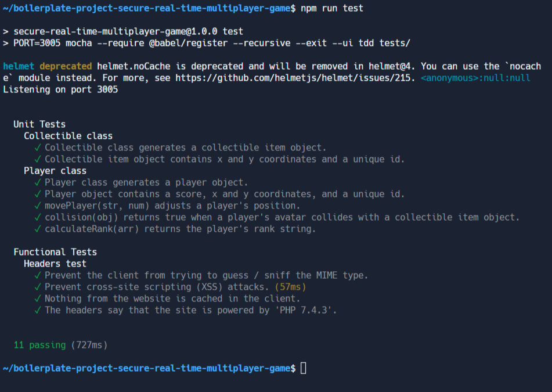The image size is (552, 392).
Task: Click checkmark before 'Player class generates a player object'
Action: tap(38, 182)
